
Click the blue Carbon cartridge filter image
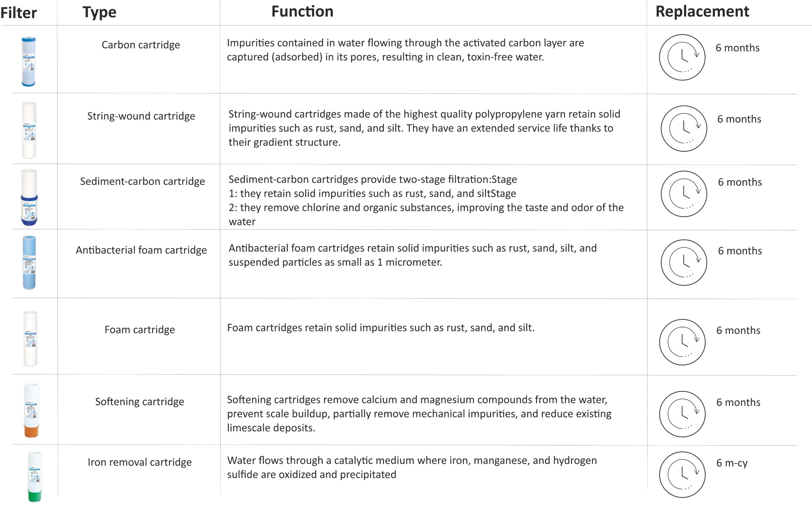[x=29, y=62]
